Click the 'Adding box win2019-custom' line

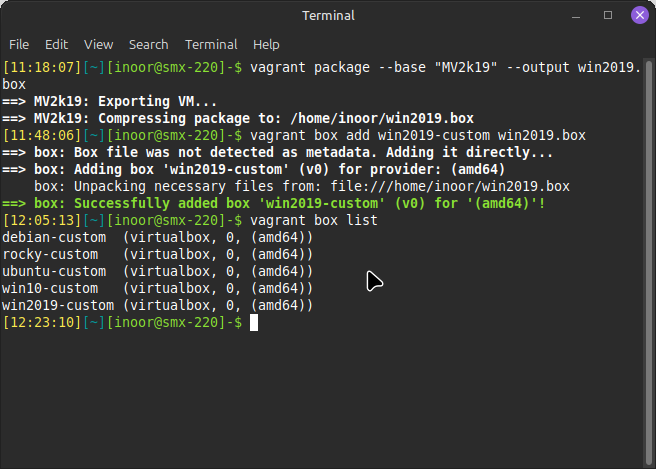254,169
